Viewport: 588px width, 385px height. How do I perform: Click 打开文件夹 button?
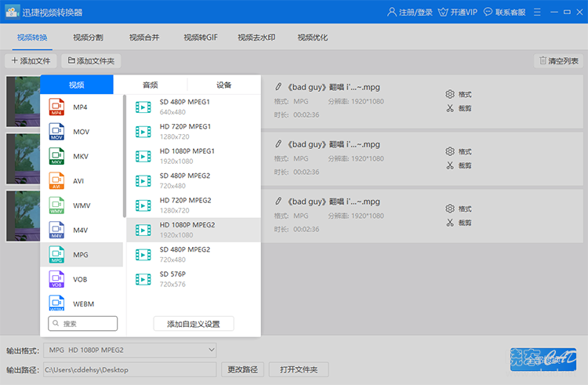point(299,369)
